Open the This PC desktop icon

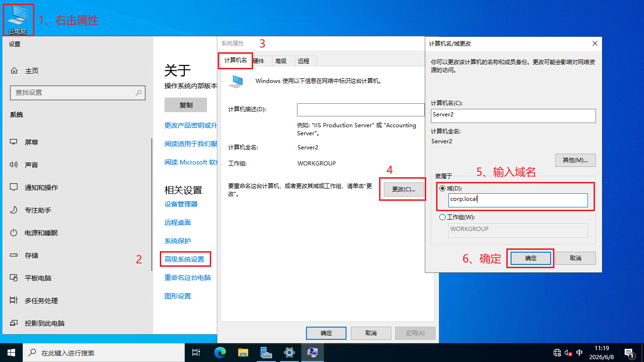(18, 20)
